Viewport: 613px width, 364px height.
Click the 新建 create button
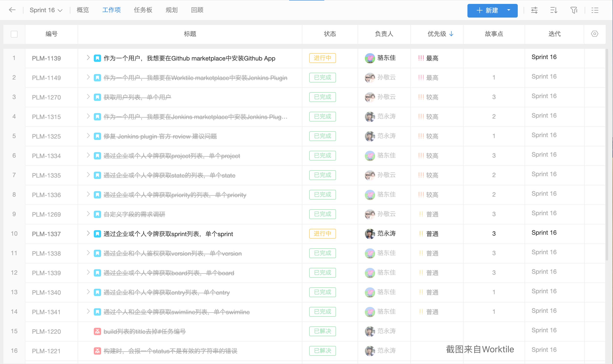(x=487, y=10)
